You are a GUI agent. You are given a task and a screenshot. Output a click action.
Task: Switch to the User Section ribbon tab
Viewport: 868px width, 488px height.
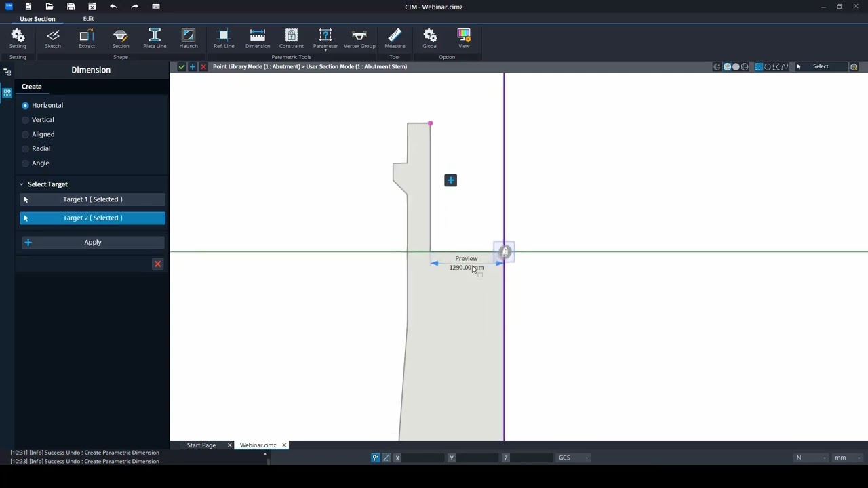37,18
